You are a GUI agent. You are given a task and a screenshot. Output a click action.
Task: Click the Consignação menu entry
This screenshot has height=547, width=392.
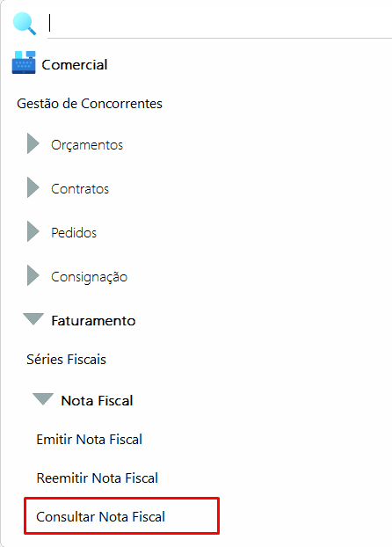[x=90, y=277]
